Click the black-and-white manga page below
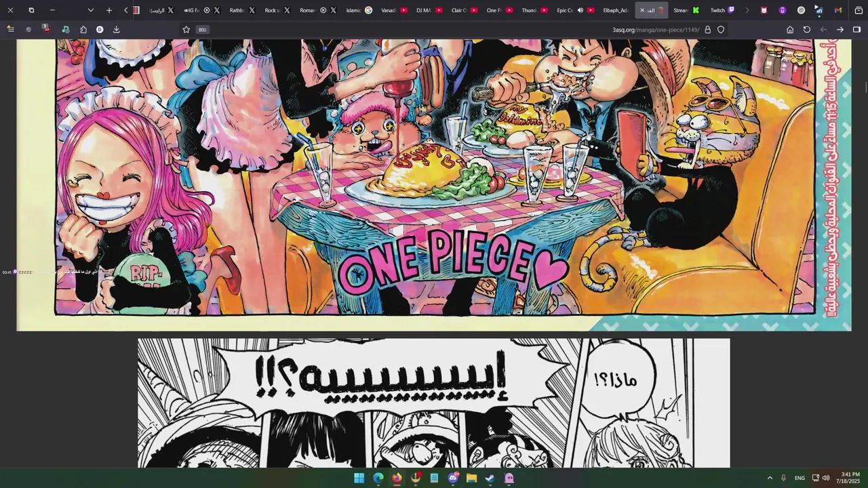This screenshot has height=488, width=868. (x=434, y=403)
